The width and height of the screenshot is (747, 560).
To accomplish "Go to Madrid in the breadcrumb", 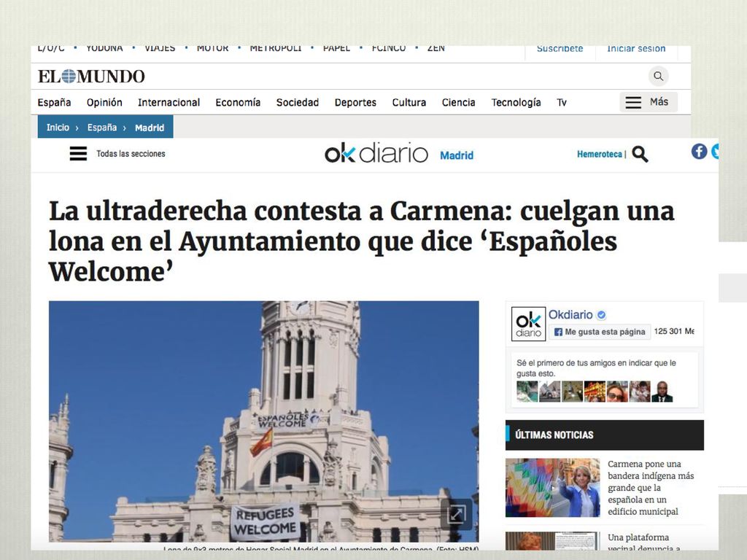I will click(150, 128).
